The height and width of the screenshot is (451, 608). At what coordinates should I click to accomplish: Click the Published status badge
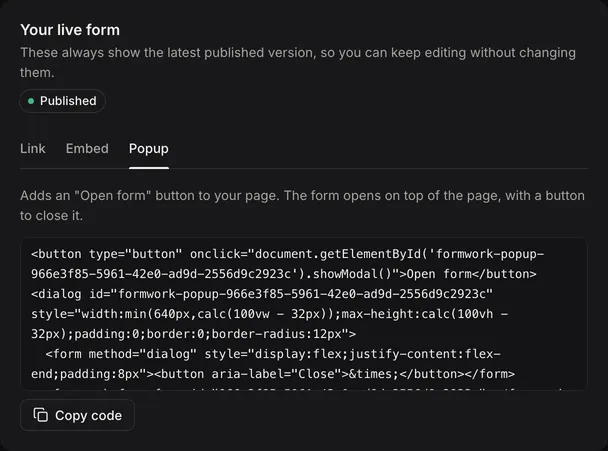[62, 101]
